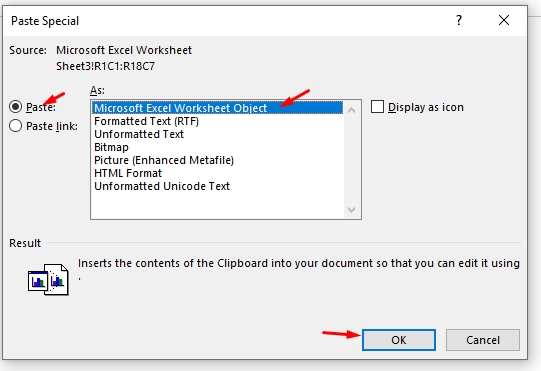Click the Result preview chart icon
Viewport: 541px width, 371px height.
(48, 280)
